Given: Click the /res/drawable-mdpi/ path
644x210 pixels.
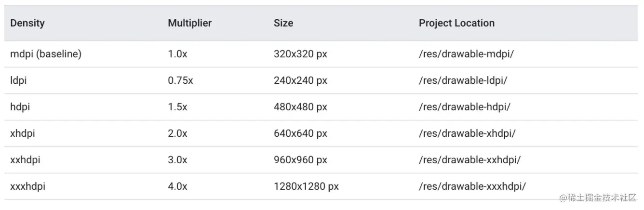Looking at the screenshot, I should (x=466, y=54).
